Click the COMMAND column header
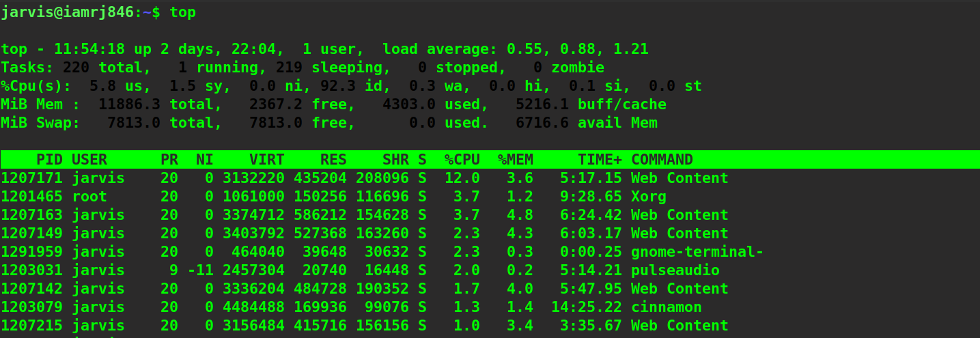 662,160
